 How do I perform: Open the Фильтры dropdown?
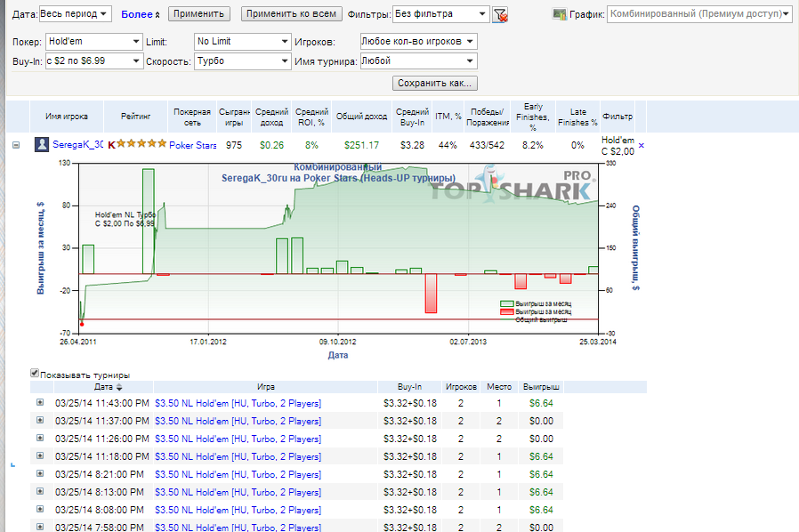tap(441, 14)
